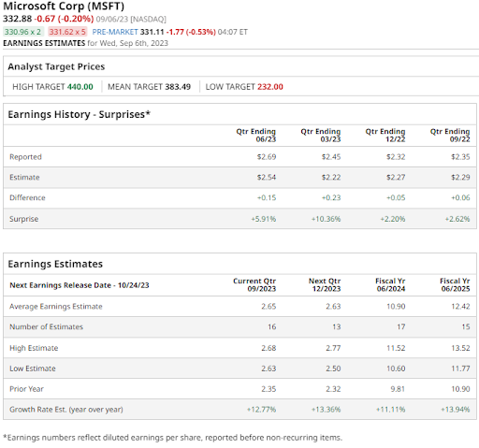Click the Average Earnings Estimate row label
The image size is (479, 448).
pos(56,307)
